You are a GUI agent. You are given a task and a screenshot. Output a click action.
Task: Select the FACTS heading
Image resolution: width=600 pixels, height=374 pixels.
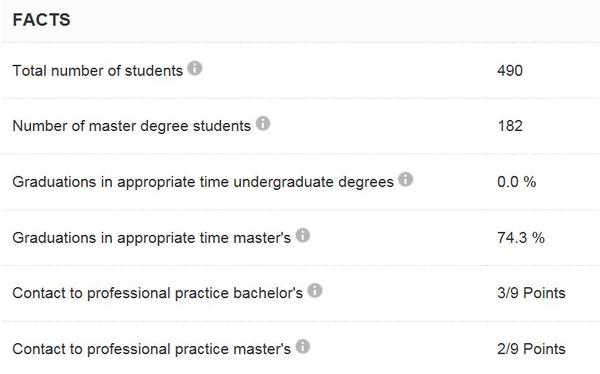[41, 20]
